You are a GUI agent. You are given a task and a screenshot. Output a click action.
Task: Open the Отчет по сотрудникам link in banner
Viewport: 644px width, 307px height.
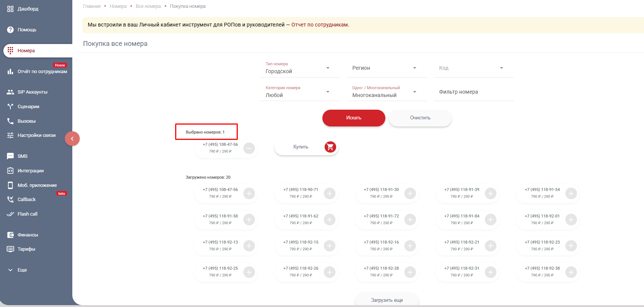coord(319,25)
